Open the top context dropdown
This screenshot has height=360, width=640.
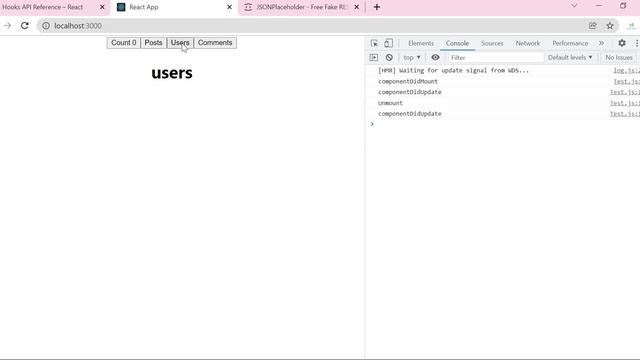tap(412, 58)
